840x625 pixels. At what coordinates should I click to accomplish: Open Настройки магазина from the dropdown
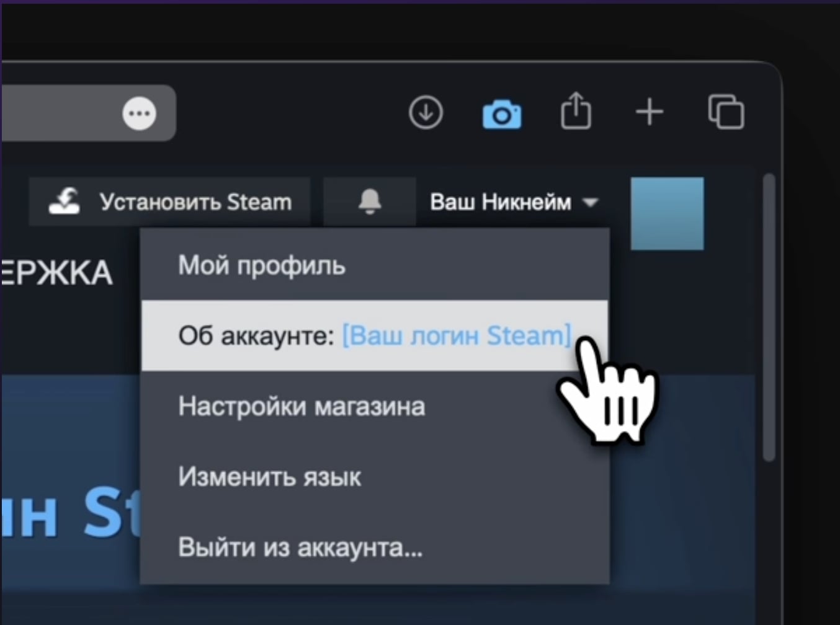click(x=302, y=407)
